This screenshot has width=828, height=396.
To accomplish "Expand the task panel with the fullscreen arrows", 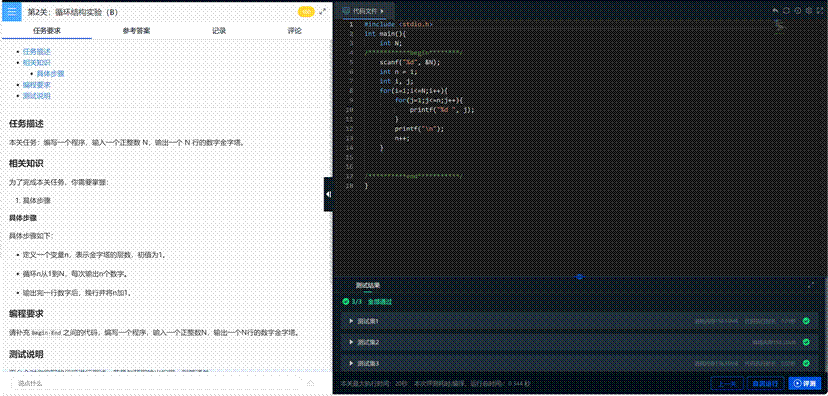I will pos(323,11).
